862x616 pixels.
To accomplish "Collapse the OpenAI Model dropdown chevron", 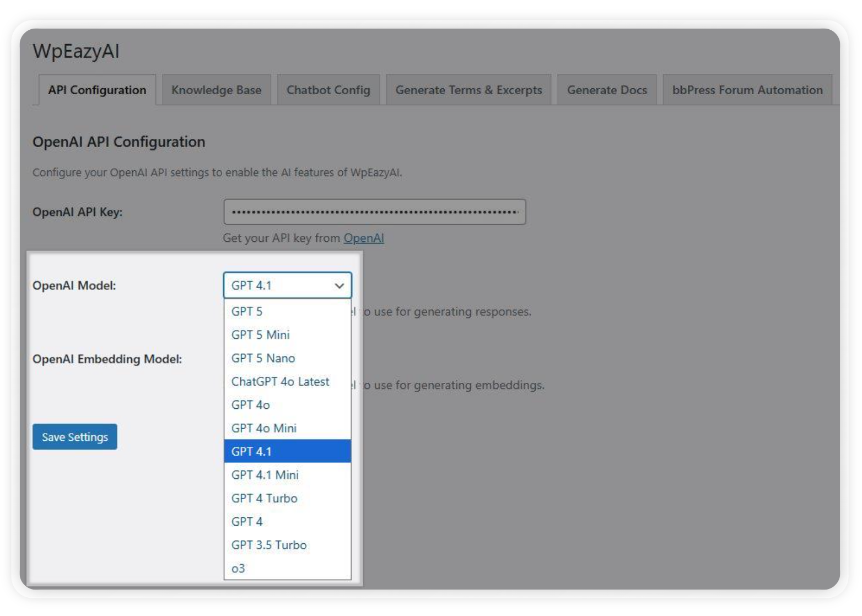I will pyautogui.click(x=339, y=285).
